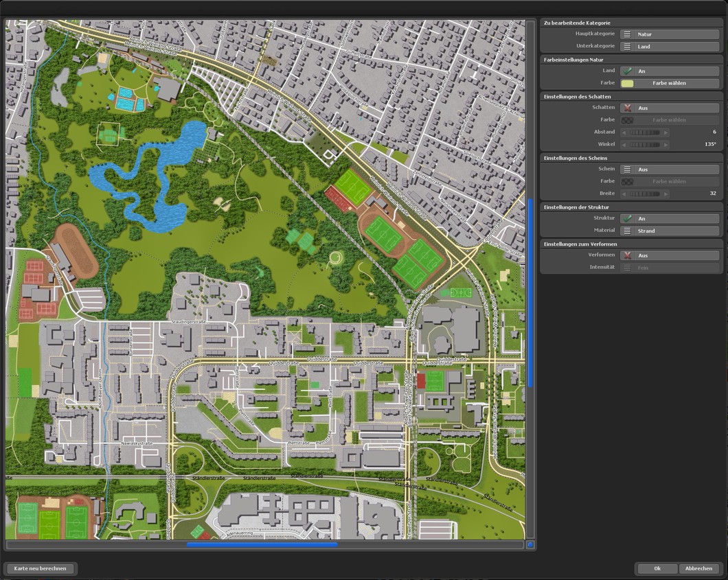The image size is (728, 580).
Task: Click the right arrow of the Breite slider
Action: point(667,193)
